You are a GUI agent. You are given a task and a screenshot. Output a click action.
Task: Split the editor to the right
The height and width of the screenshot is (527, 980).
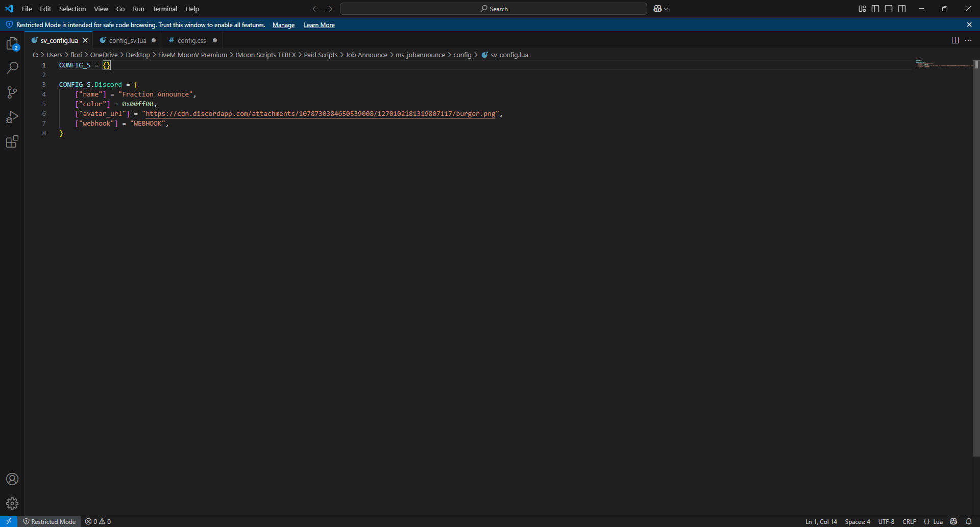tap(955, 40)
